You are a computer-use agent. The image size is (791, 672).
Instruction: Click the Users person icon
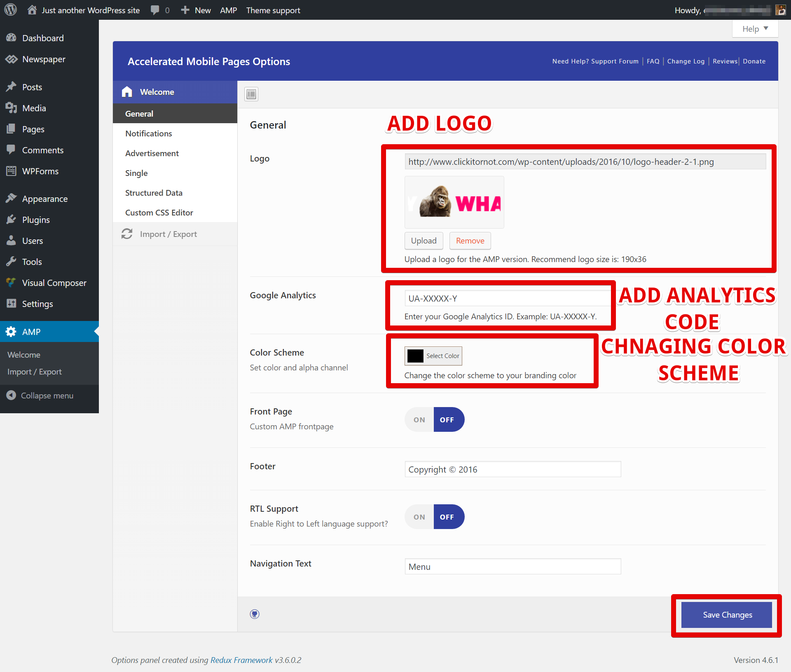(x=11, y=241)
